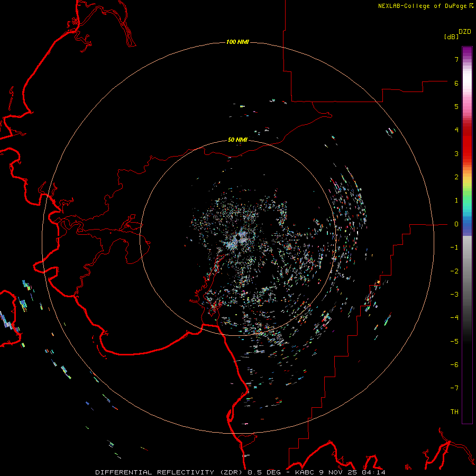The image size is (476, 476).
Task: Click the 1 value on color scale
Action: pos(456,200)
